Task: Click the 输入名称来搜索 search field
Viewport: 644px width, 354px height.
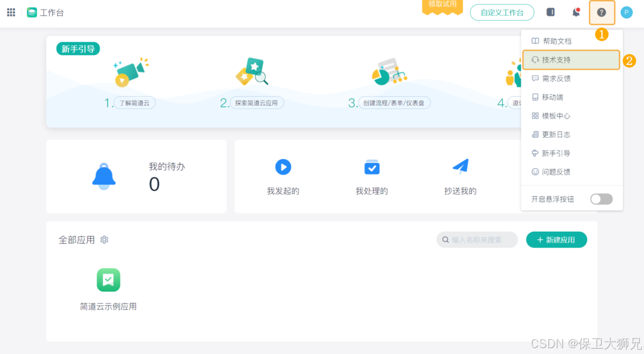Action: [477, 240]
